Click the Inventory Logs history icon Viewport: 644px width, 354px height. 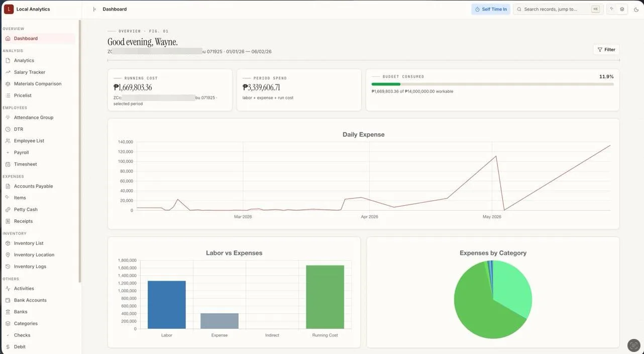tap(8, 267)
